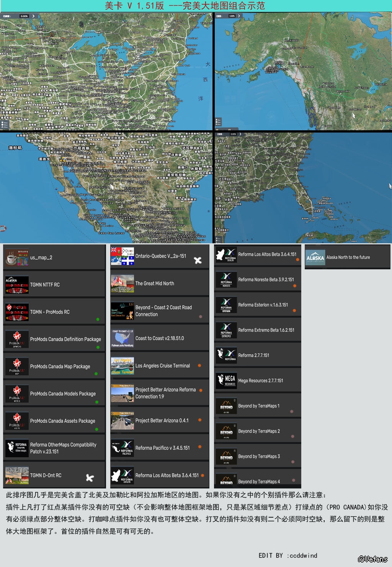Image resolution: width=392 pixels, height=567 pixels.
Task: Click the us_map_2 coffee cup icon
Action: click(x=17, y=258)
